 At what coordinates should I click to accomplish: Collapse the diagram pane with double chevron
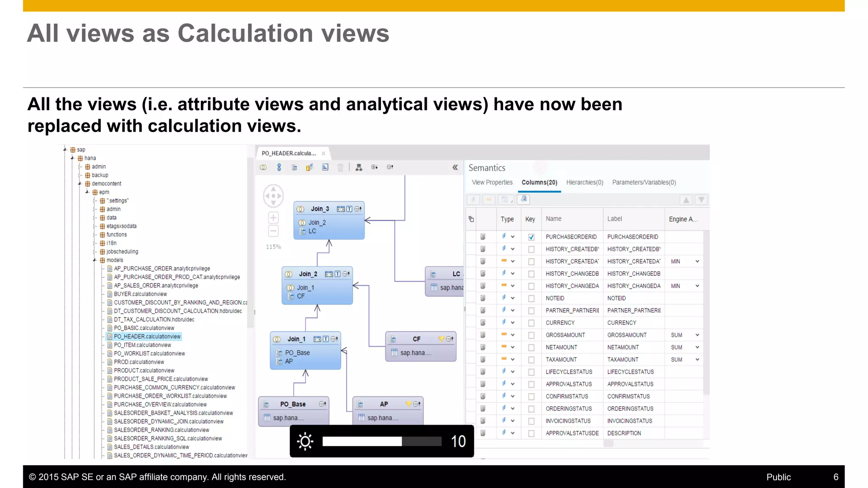(455, 167)
